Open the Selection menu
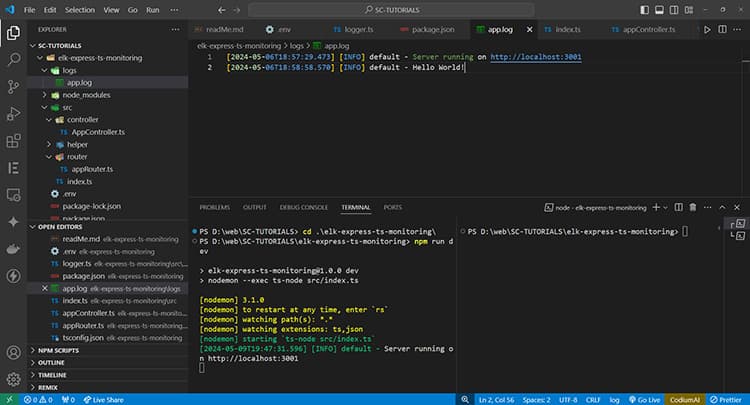Screen dimensions: 750x405 (79, 9)
